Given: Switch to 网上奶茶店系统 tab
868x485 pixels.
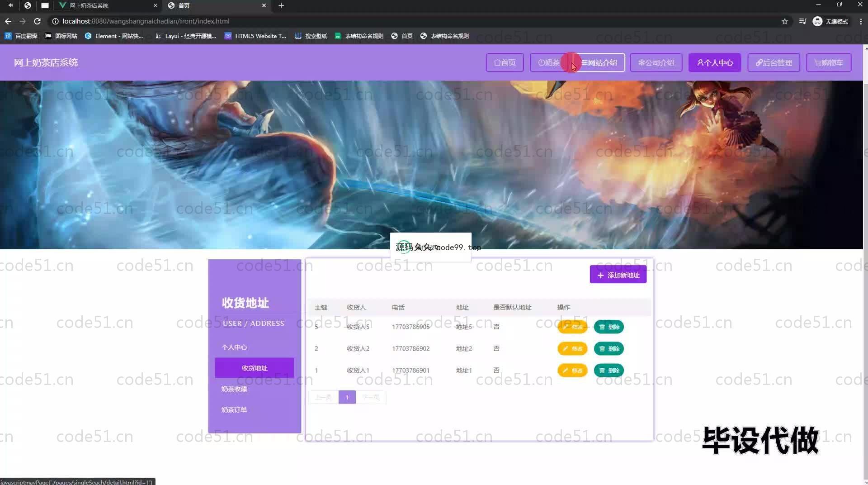Looking at the screenshot, I should (108, 5).
